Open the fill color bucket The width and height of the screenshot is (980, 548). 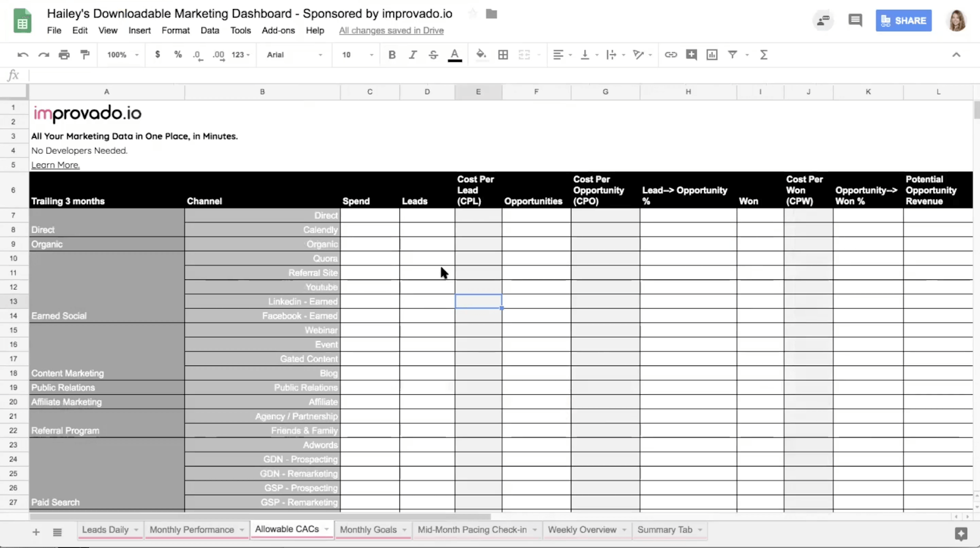[x=481, y=55]
